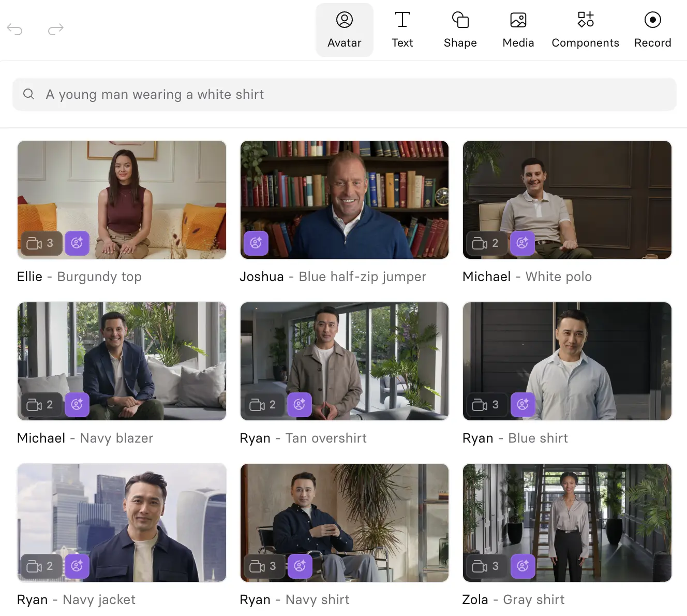Select Michael Navy blazer avatar thumbnail

click(x=122, y=361)
